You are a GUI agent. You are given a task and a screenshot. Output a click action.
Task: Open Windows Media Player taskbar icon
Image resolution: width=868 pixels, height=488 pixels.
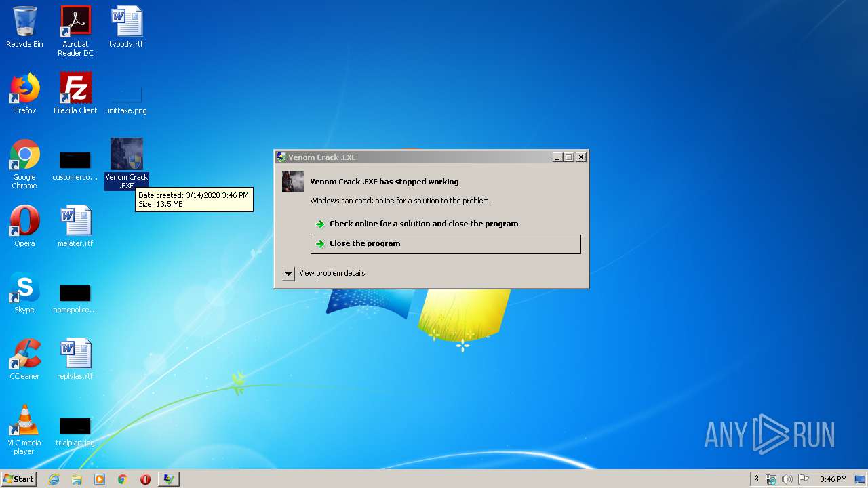(100, 479)
